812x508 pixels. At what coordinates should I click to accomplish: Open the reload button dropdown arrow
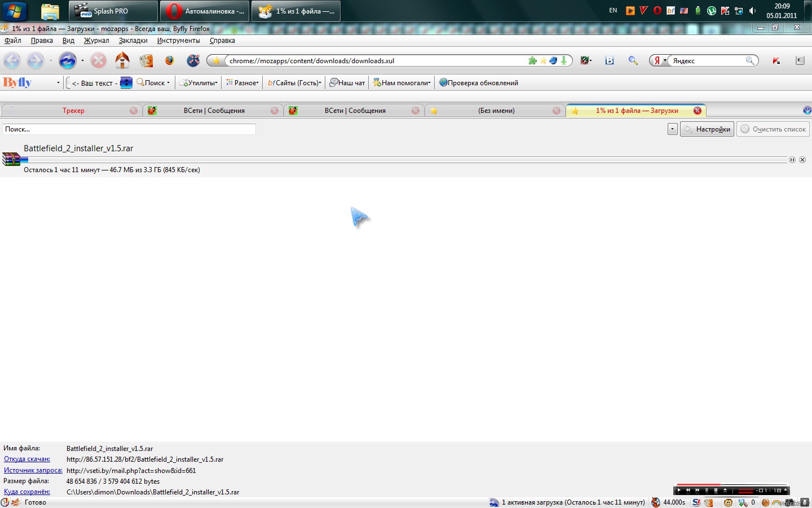coord(82,60)
